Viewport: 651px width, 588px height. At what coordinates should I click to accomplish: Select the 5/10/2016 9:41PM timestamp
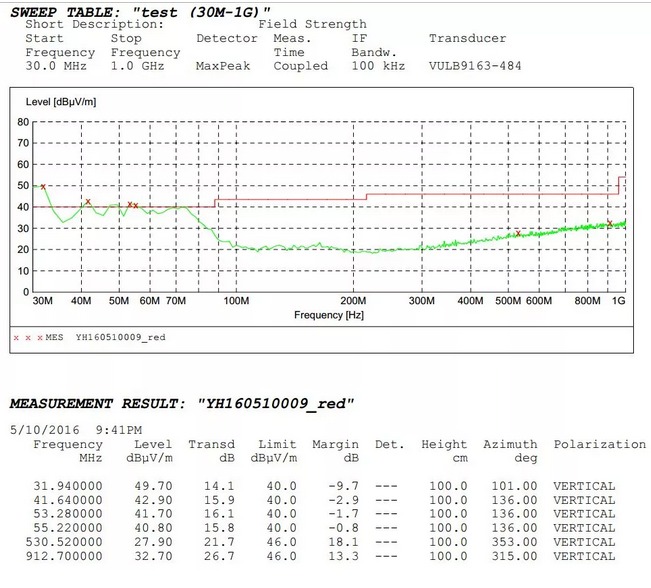coord(76,430)
